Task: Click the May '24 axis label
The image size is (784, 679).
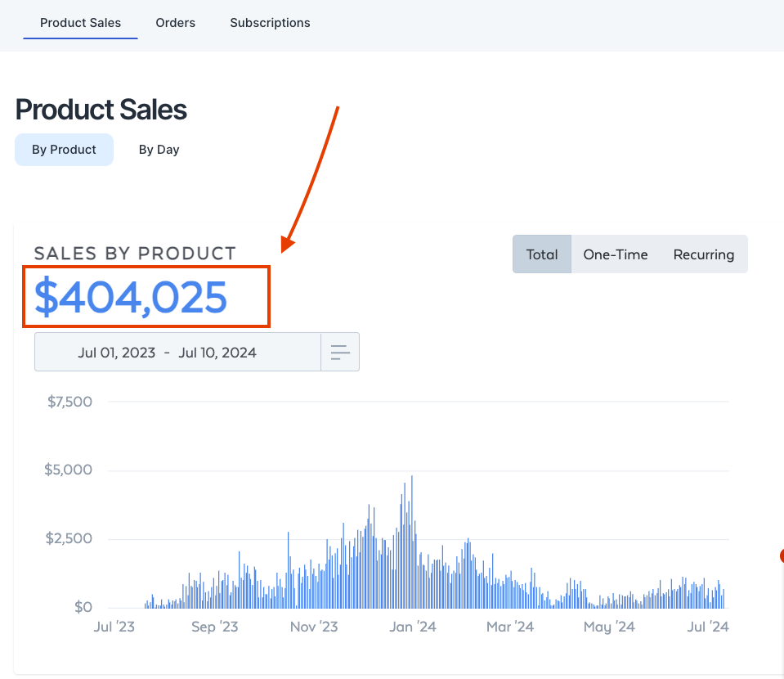Action: [609, 626]
